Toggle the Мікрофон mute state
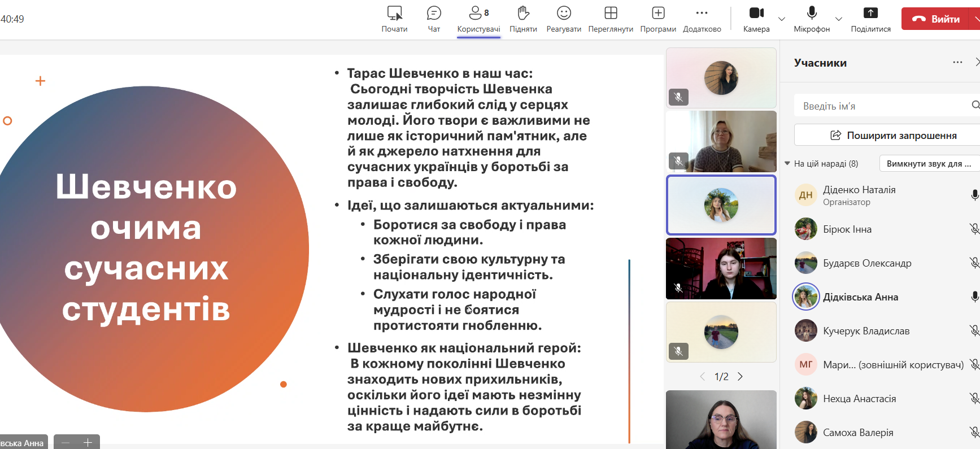The width and height of the screenshot is (980, 449). point(812,19)
